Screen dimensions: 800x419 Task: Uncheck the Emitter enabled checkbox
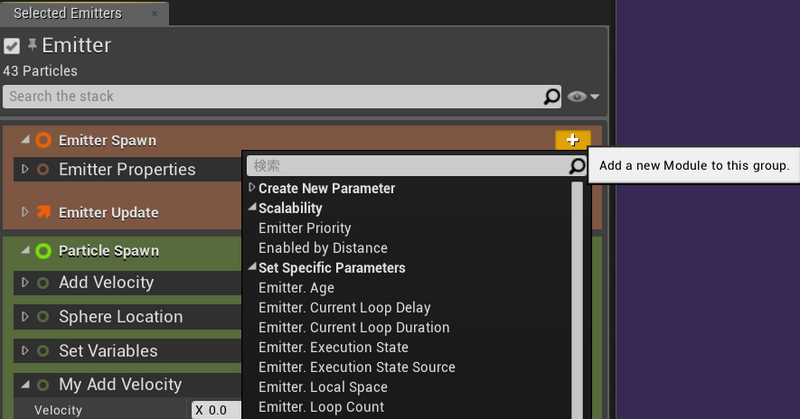(12, 46)
